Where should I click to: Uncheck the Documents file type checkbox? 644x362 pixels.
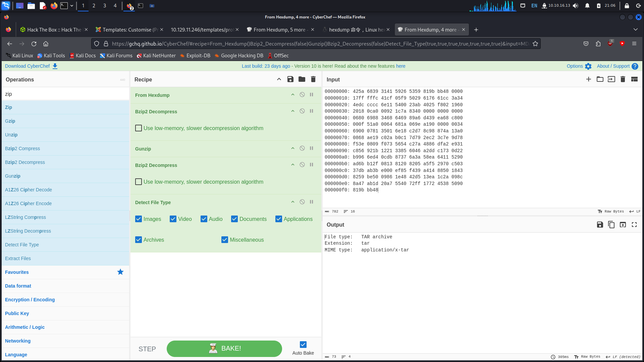coord(234,219)
